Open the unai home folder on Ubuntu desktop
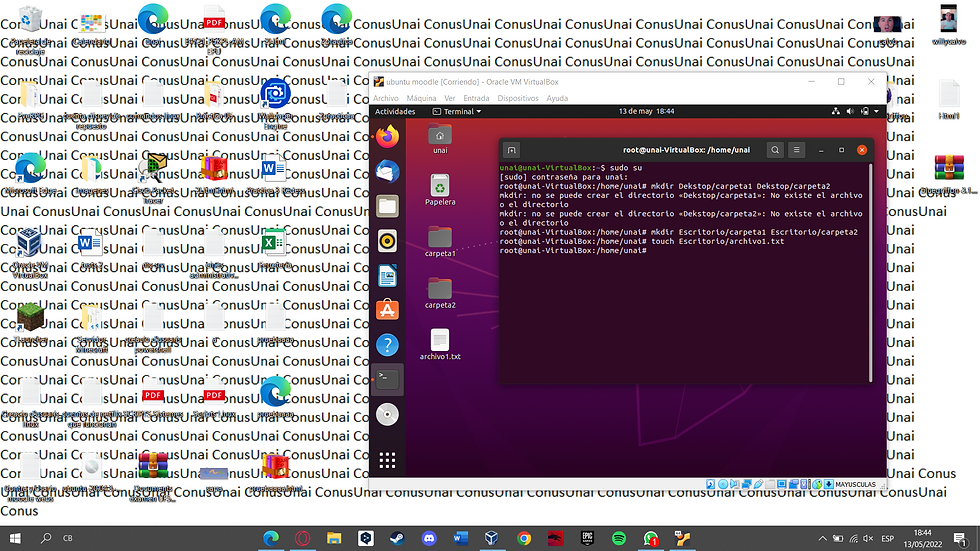This screenshot has width=980, height=551. pos(440,139)
